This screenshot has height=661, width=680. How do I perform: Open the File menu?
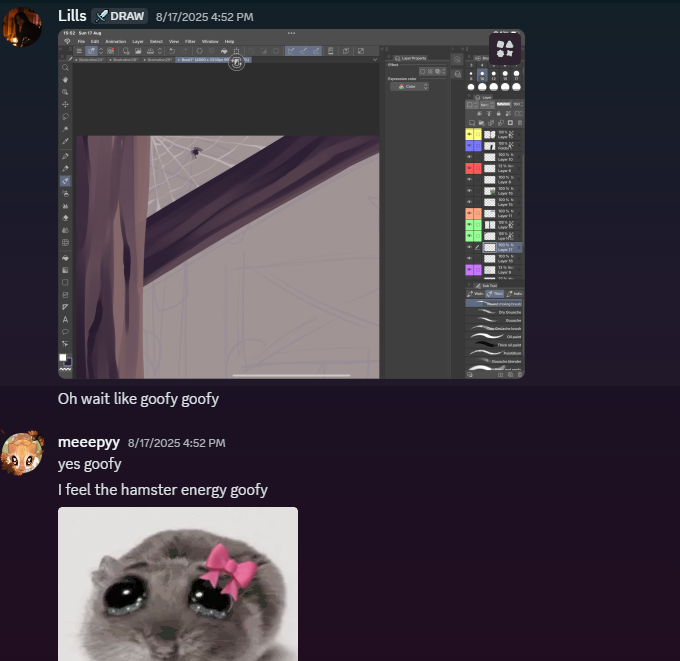tap(81, 42)
